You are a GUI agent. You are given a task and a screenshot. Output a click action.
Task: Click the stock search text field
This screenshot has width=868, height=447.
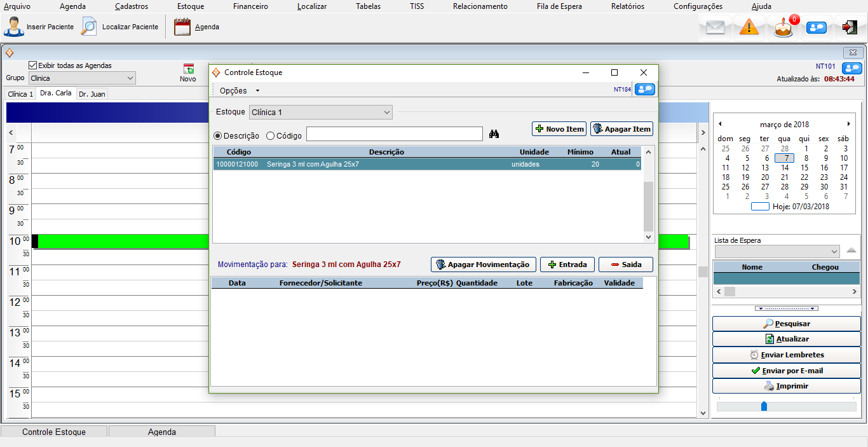tap(394, 134)
